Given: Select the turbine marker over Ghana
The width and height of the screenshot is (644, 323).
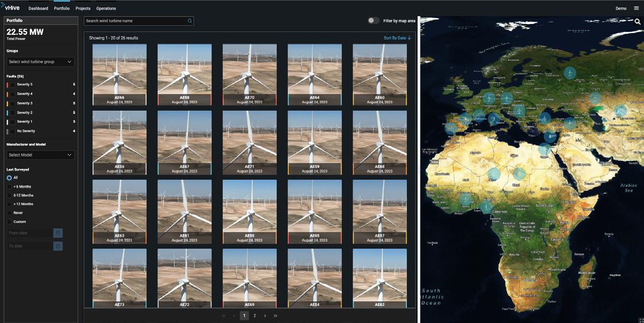Looking at the screenshot, I should point(465,199).
